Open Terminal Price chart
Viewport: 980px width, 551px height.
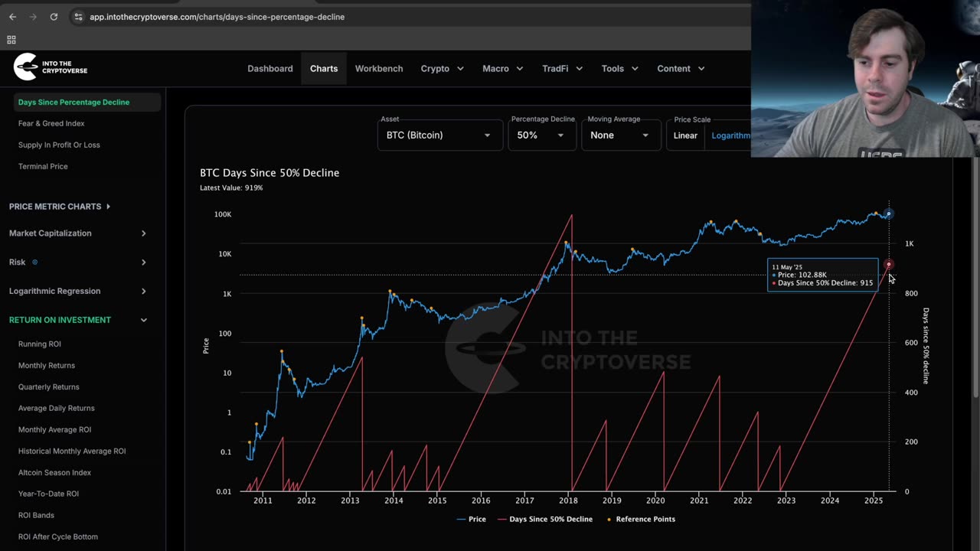click(43, 166)
